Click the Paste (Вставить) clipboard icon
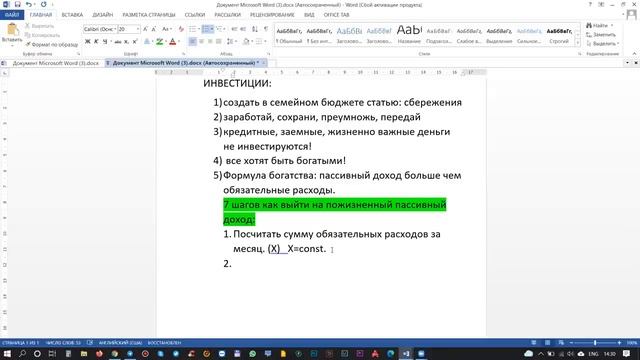The image size is (640, 360). [12, 30]
